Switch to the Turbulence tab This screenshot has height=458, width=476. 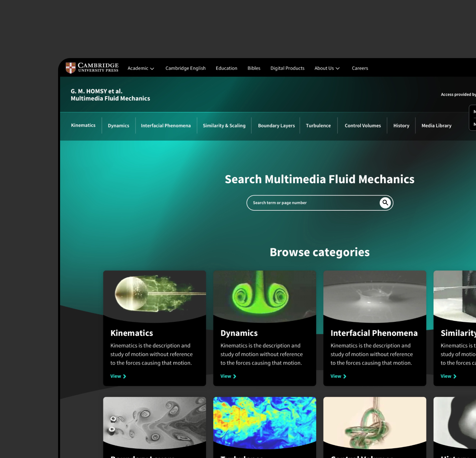pyautogui.click(x=318, y=126)
